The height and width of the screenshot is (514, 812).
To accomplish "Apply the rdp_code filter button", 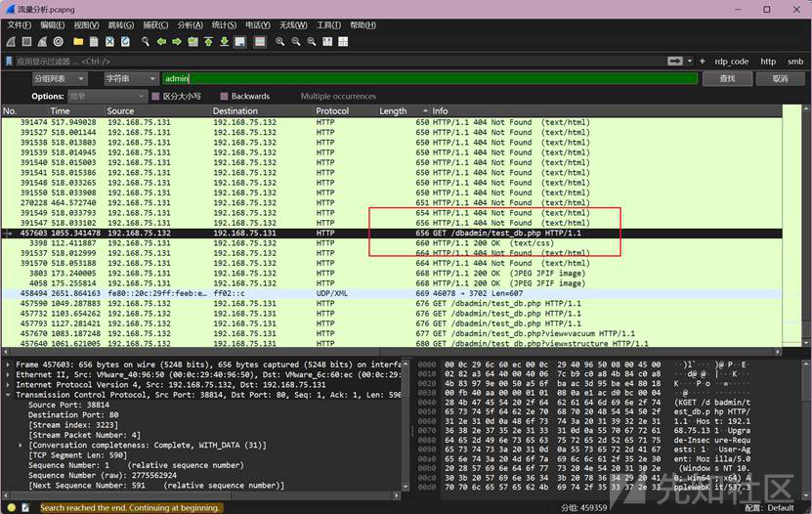I will 731,62.
